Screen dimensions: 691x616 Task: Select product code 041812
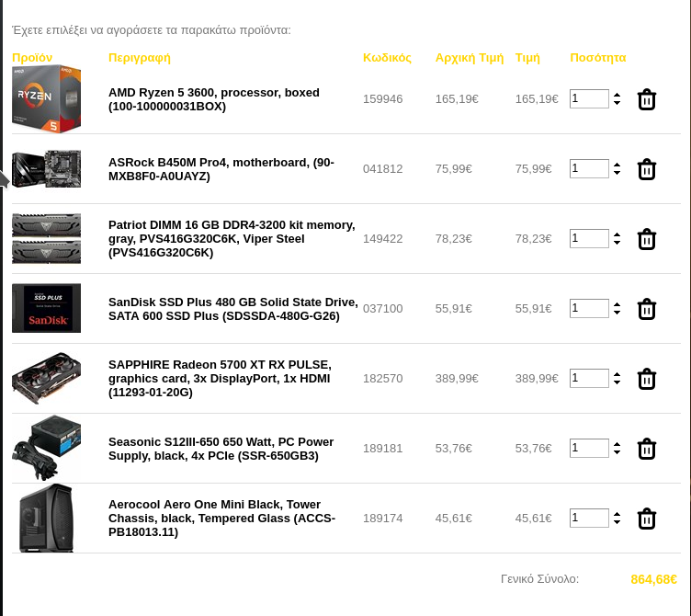[x=382, y=169]
